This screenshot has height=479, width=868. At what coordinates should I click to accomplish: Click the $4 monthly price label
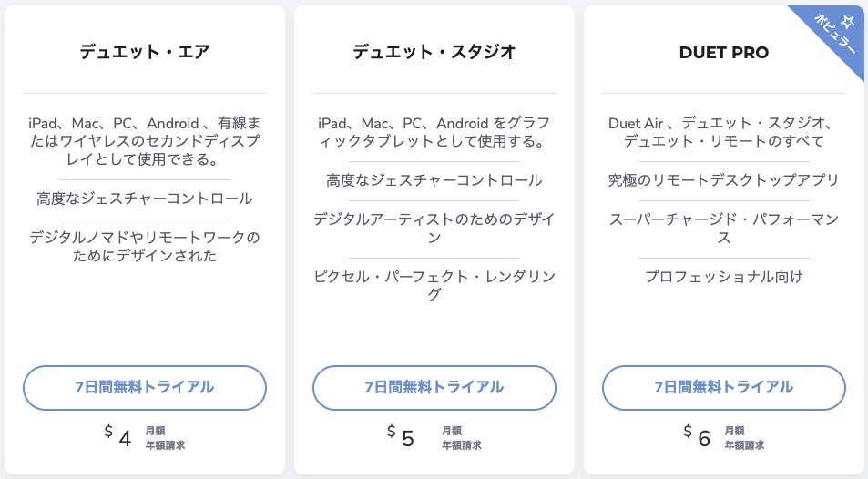click(117, 436)
